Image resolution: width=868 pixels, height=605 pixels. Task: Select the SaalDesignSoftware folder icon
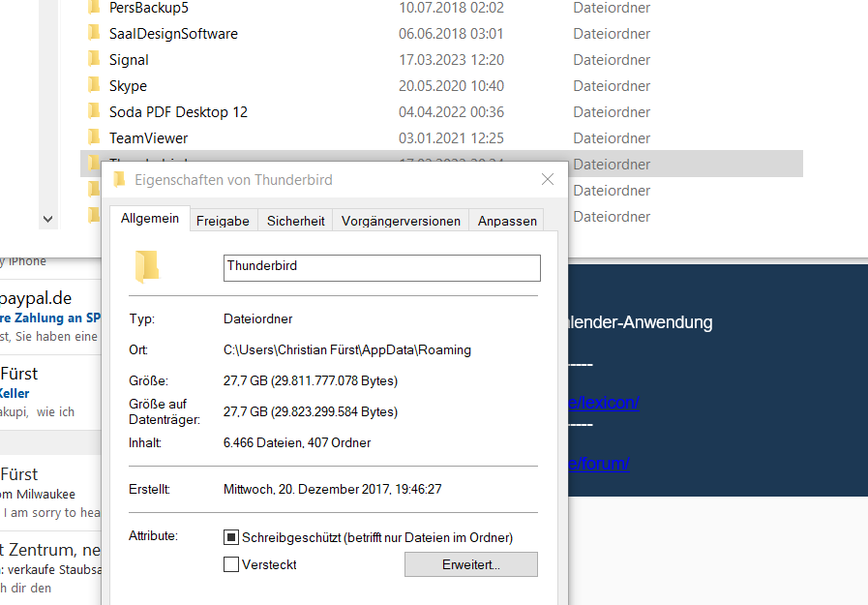[x=94, y=33]
